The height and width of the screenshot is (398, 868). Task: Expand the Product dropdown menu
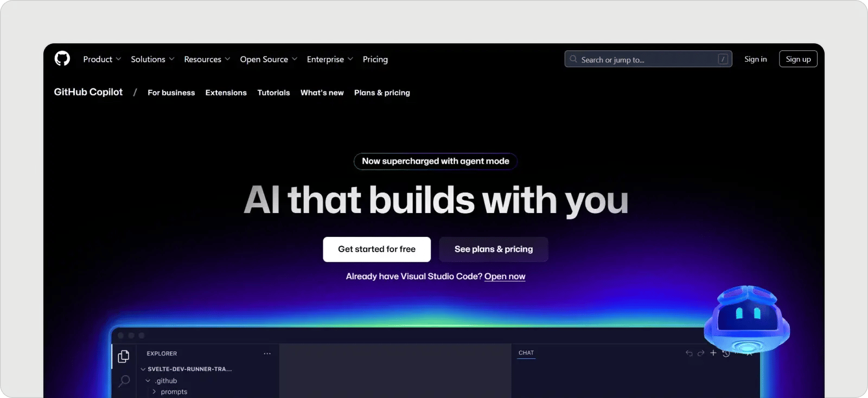[x=101, y=59]
